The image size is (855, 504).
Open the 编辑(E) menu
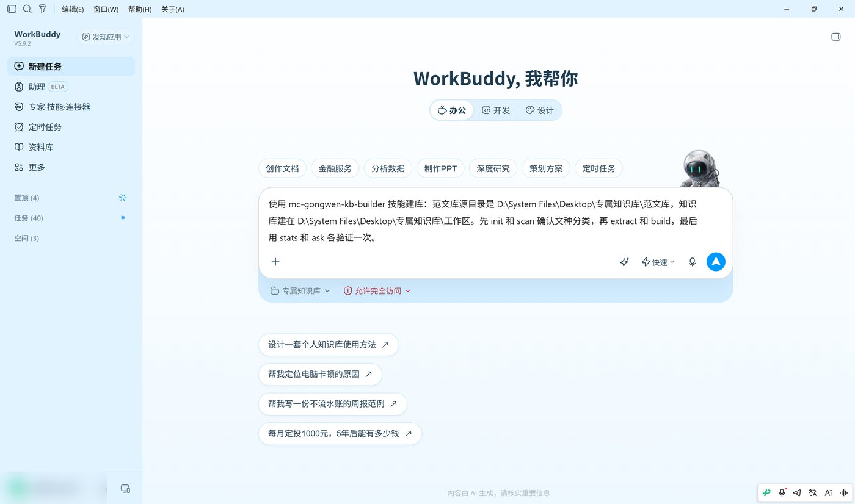[x=73, y=9]
